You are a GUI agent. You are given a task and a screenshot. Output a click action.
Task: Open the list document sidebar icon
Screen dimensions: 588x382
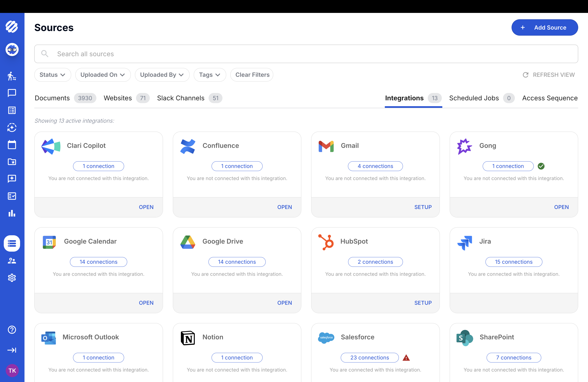click(12, 110)
